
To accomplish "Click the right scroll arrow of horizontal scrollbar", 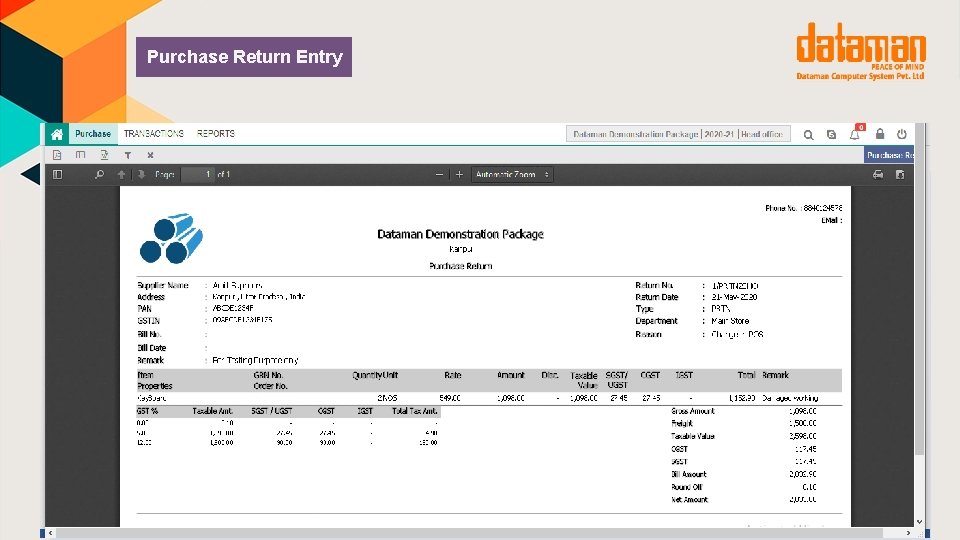I will 909,533.
